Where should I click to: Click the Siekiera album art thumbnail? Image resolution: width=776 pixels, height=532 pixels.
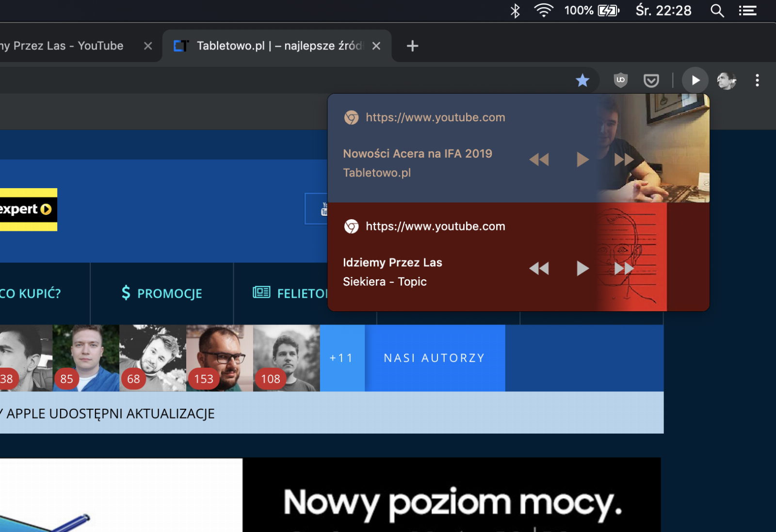pos(632,257)
